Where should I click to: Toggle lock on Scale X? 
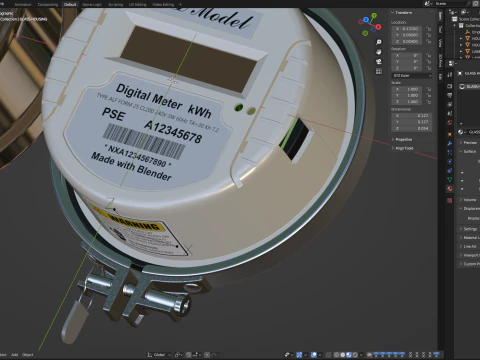(429, 89)
